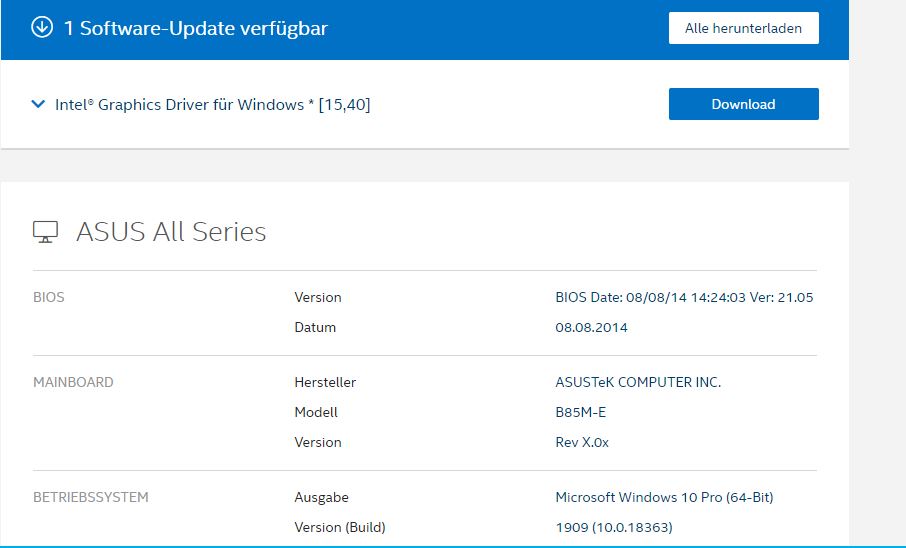Click the download arrow circle icon
The image size is (906, 548).
(42, 27)
